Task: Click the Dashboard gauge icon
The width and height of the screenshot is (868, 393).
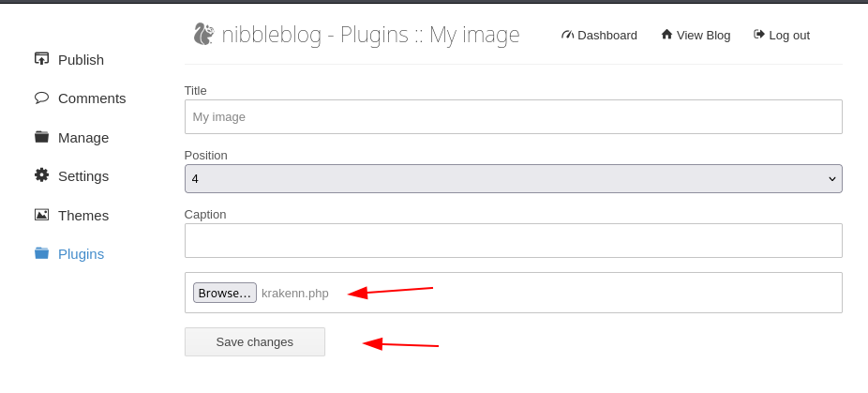Action: tap(567, 35)
